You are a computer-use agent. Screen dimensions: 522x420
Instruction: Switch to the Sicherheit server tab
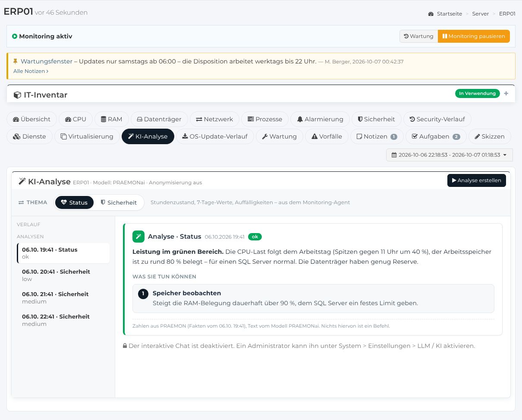377,119
